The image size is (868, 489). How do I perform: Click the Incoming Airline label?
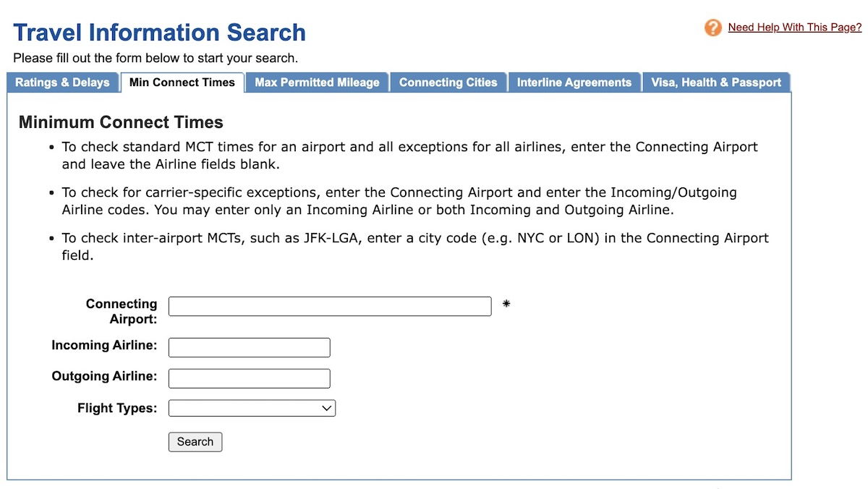click(104, 346)
